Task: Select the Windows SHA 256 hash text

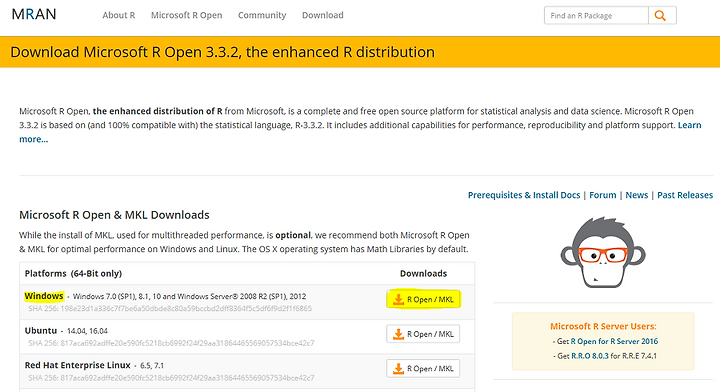Action: (x=170, y=308)
